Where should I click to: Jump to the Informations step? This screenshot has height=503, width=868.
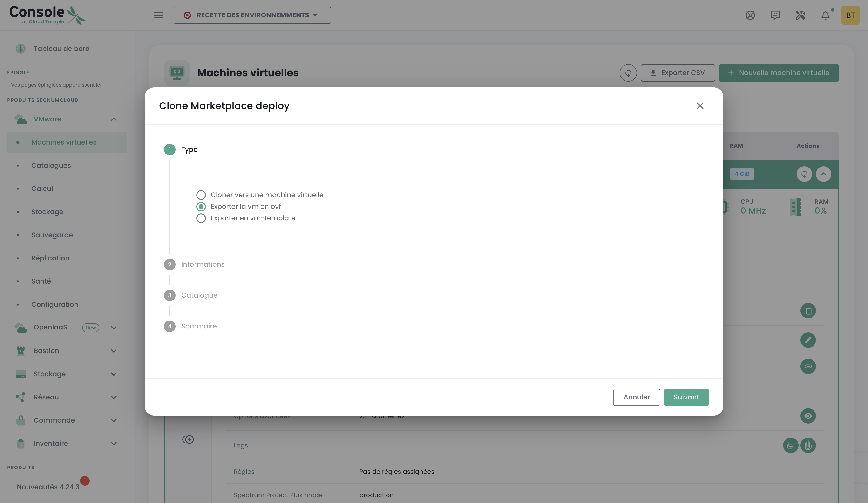click(203, 265)
